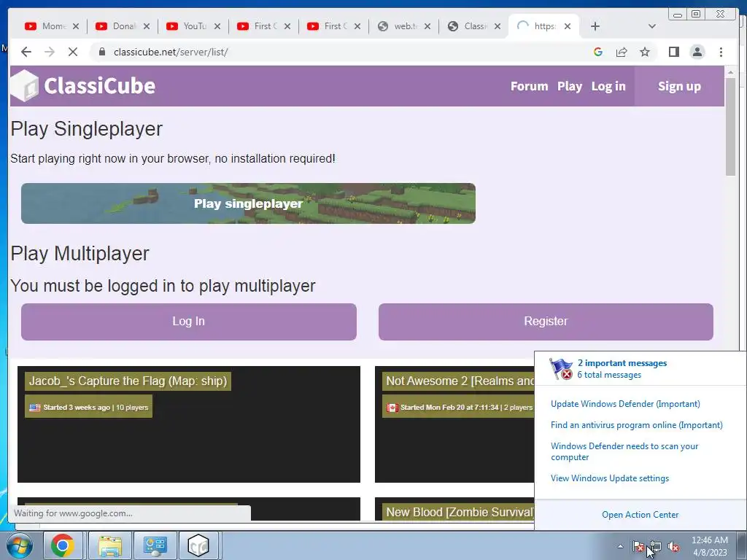Open Jacob_'s Capture the Flag server card
This screenshot has height=560, width=747.
pos(189,424)
